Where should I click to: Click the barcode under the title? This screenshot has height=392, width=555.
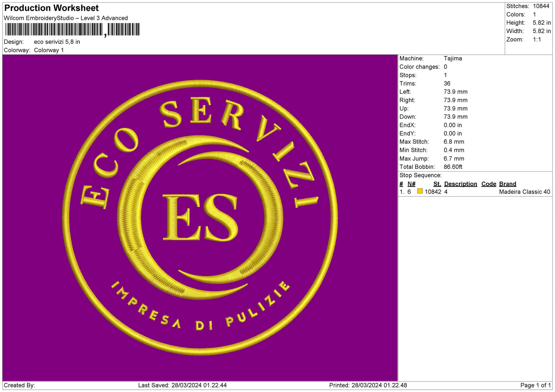click(x=73, y=30)
